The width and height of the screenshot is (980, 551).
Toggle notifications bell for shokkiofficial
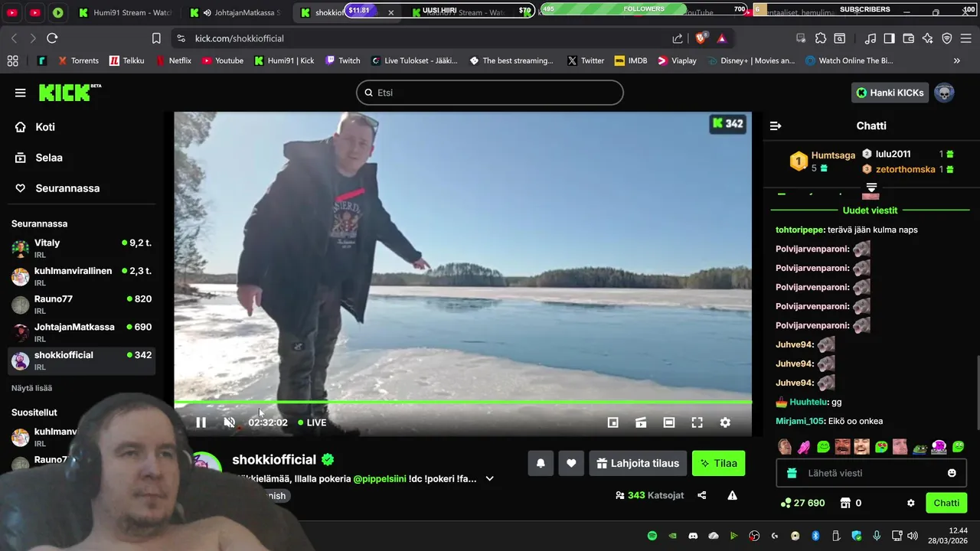[541, 463]
